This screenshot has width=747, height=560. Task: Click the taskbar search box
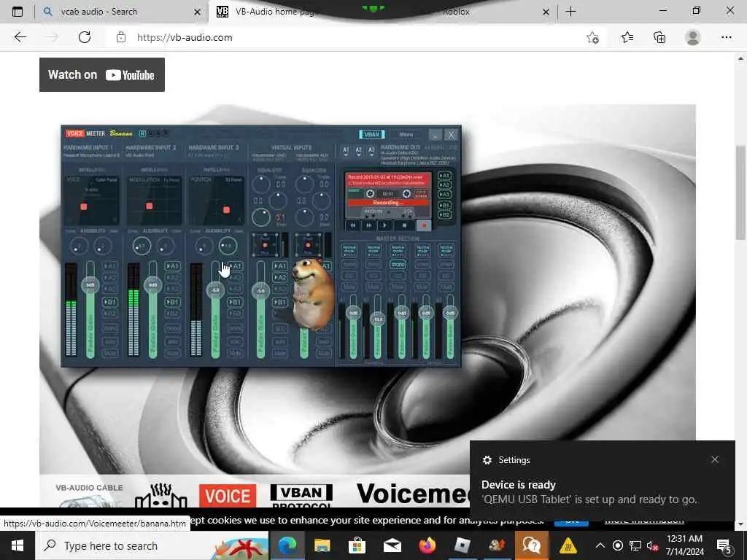click(x=152, y=545)
